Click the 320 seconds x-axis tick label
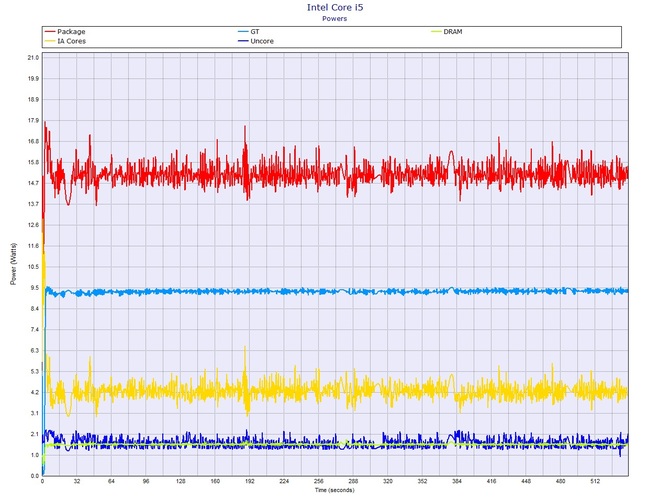Screen dimensions: 670x502 388,481
